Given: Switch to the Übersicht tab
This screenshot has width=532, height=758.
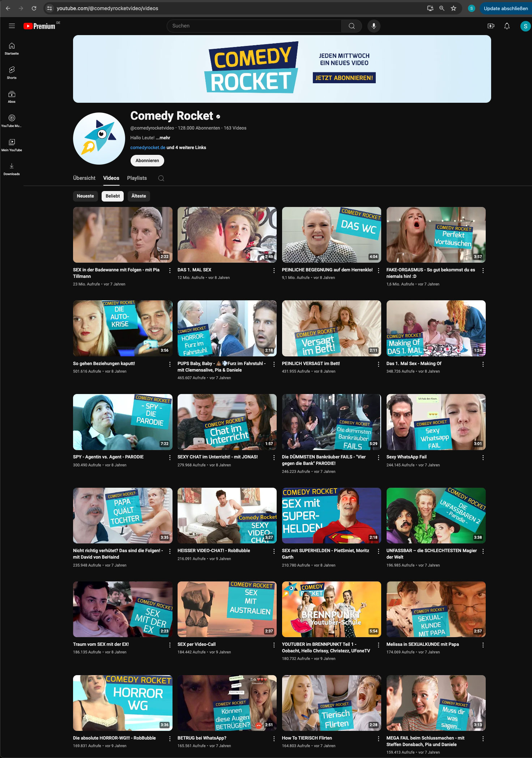Looking at the screenshot, I should point(84,178).
